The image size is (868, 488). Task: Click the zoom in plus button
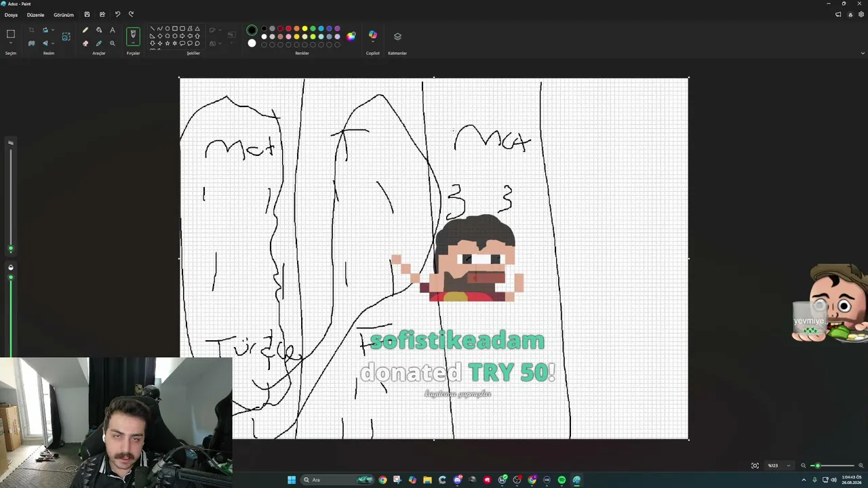coord(861,466)
